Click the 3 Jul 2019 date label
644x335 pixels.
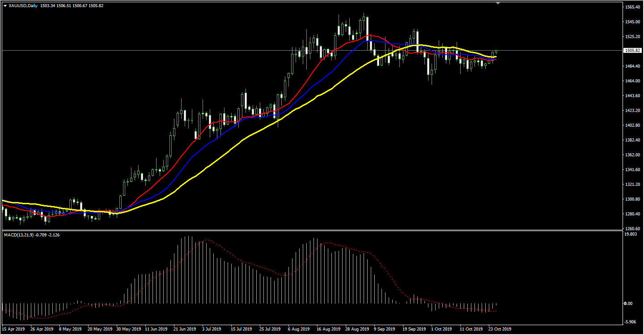212,329
